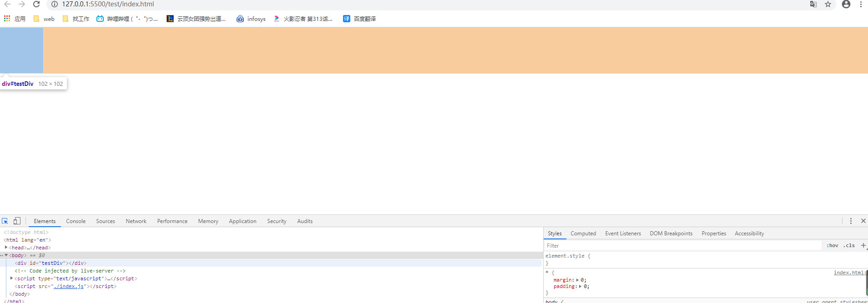Open the 找工作 bookmarks folder
This screenshot has width=868, height=303.
coord(76,19)
